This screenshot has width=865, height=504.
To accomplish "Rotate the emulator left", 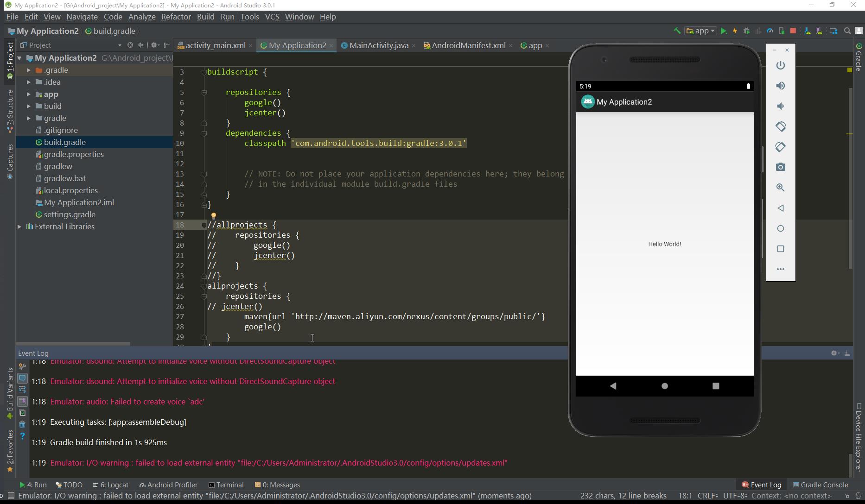I will [x=781, y=126].
